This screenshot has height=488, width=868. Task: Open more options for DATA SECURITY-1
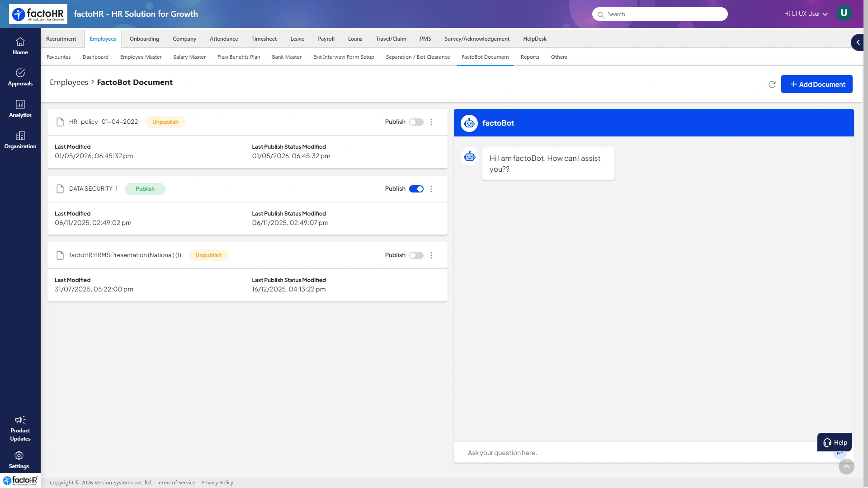[431, 189]
